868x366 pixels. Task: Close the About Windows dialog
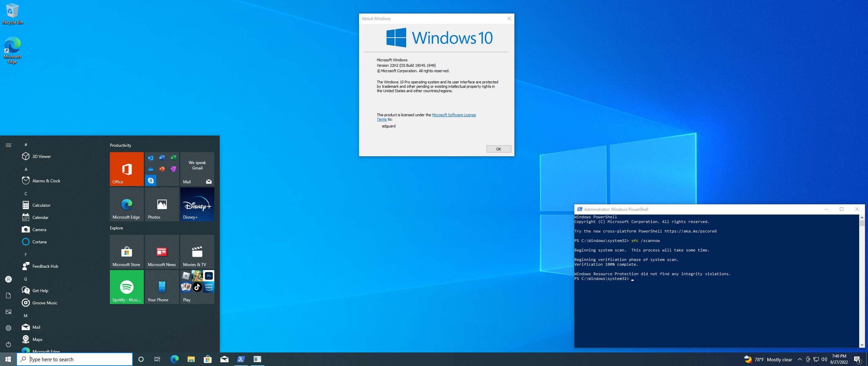click(509, 18)
